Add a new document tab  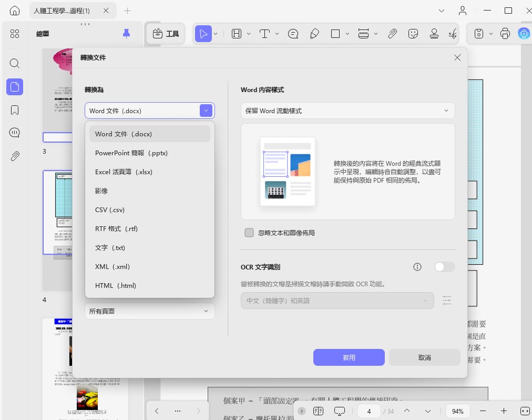pos(127,11)
